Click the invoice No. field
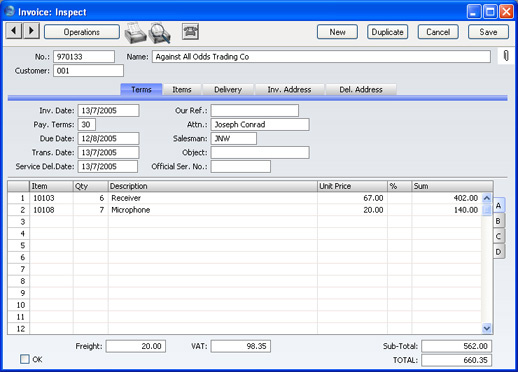This screenshot has width=518, height=372. pyautogui.click(x=84, y=57)
